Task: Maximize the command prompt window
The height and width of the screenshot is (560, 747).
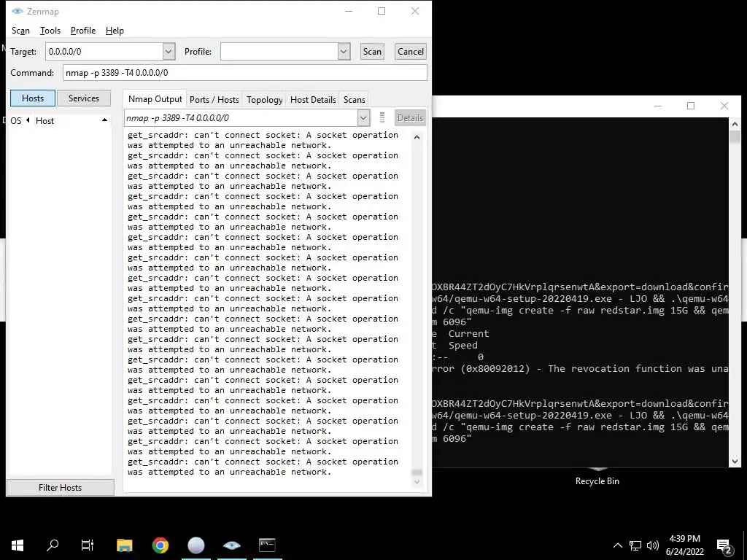Action: (691, 106)
